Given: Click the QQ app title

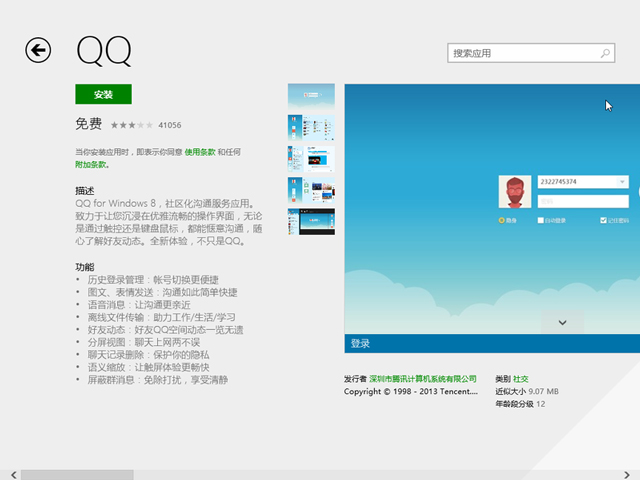Looking at the screenshot, I should 104,51.
